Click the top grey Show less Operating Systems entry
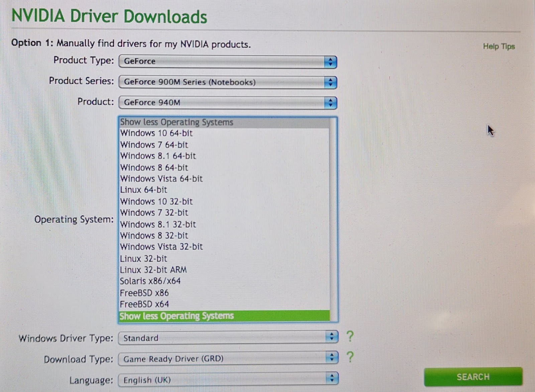This screenshot has height=392, width=535. pos(224,122)
